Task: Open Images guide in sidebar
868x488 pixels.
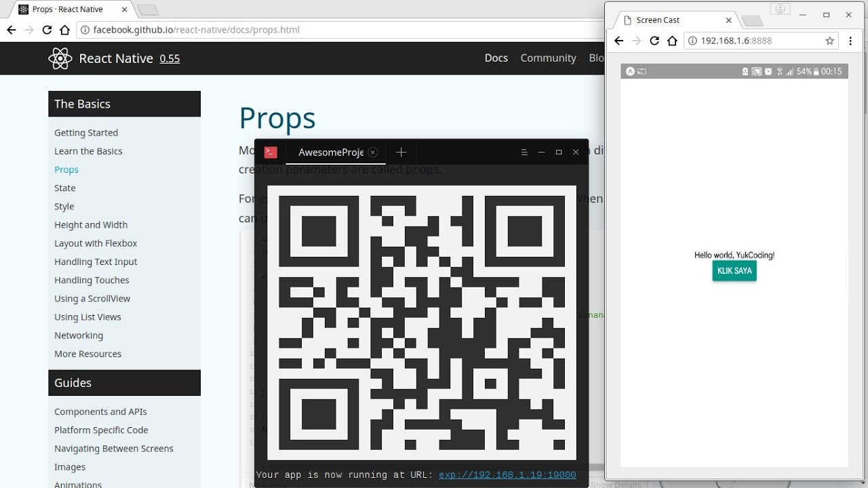Action: coord(70,467)
